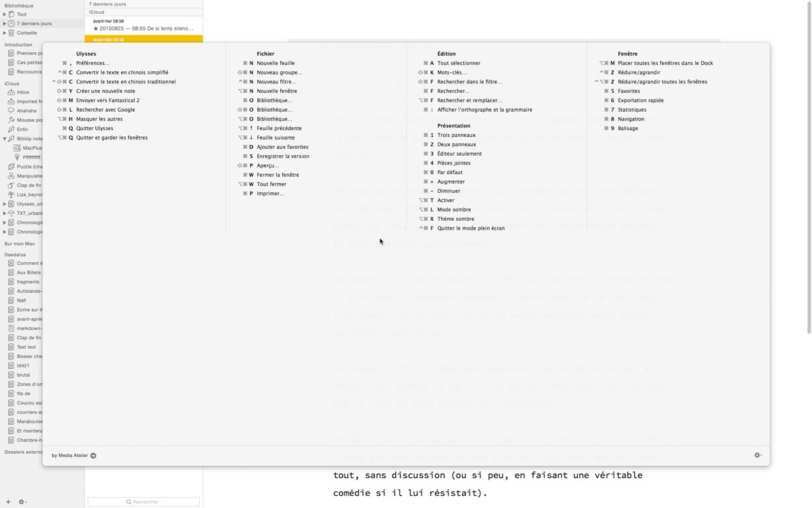This screenshot has height=508, width=812.
Task: Choose Quitter le mode plein écran
Action: point(471,228)
